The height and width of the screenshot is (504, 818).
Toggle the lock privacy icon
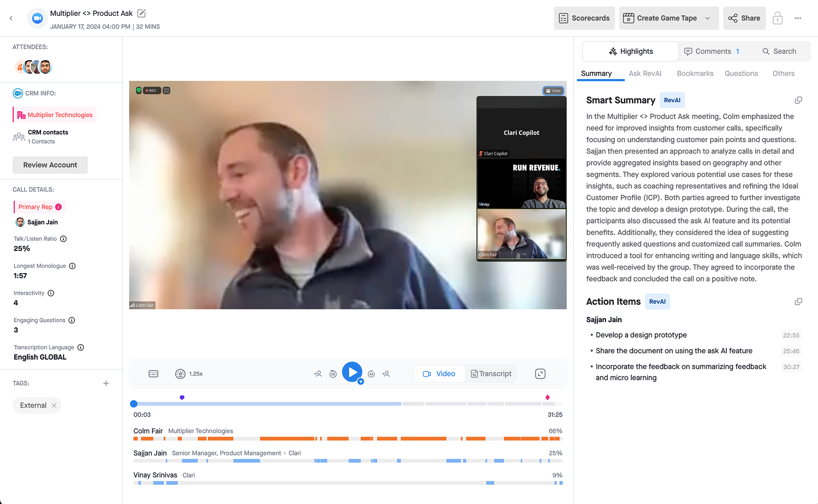(777, 18)
